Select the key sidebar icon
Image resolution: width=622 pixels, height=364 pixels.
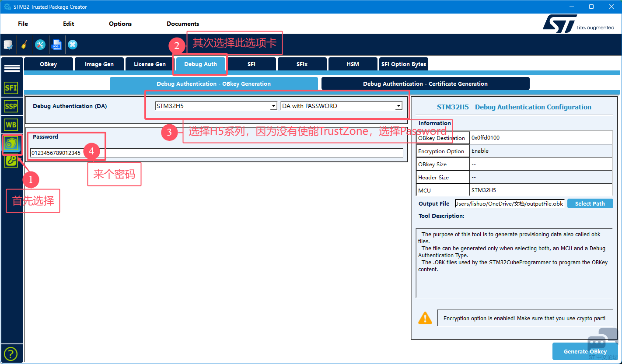(11, 161)
